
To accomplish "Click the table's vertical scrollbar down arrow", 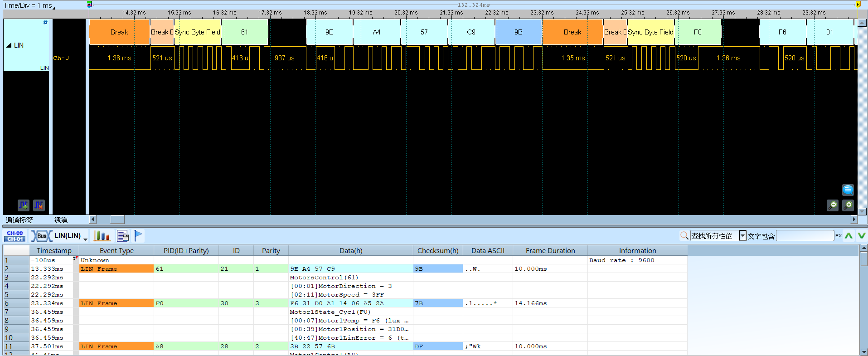I will (x=864, y=352).
